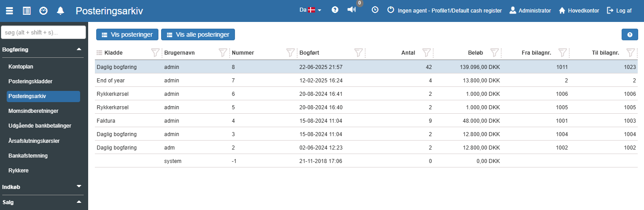Open Årsafslutningskørsler in sidebar
The image size is (644, 210).
click(x=34, y=141)
